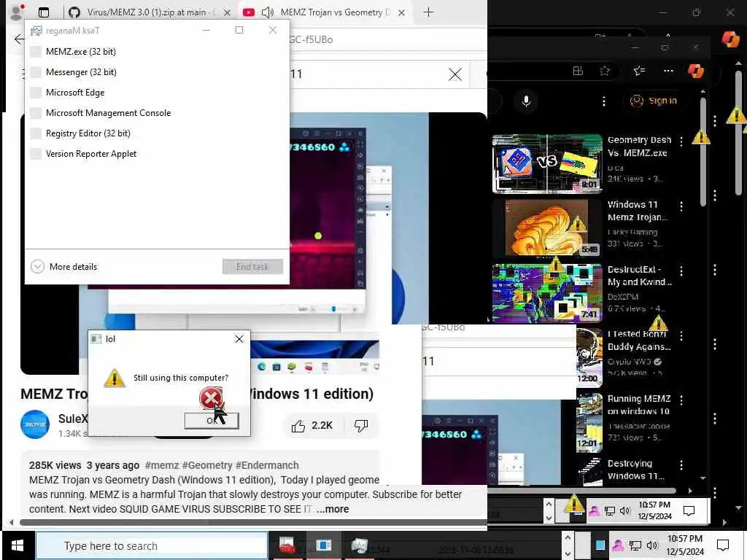Open Edge split screen icon

[x=578, y=71]
